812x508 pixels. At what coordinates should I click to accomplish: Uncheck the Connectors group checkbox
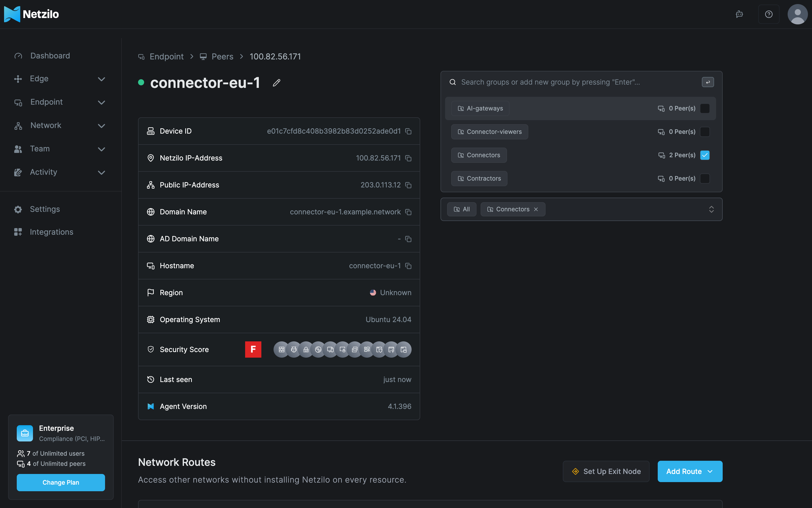point(705,155)
